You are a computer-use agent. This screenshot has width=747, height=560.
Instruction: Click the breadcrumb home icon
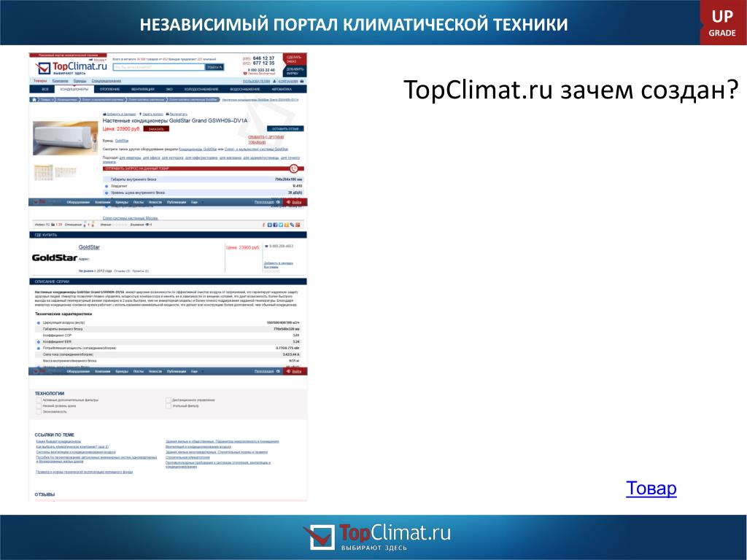click(34, 99)
